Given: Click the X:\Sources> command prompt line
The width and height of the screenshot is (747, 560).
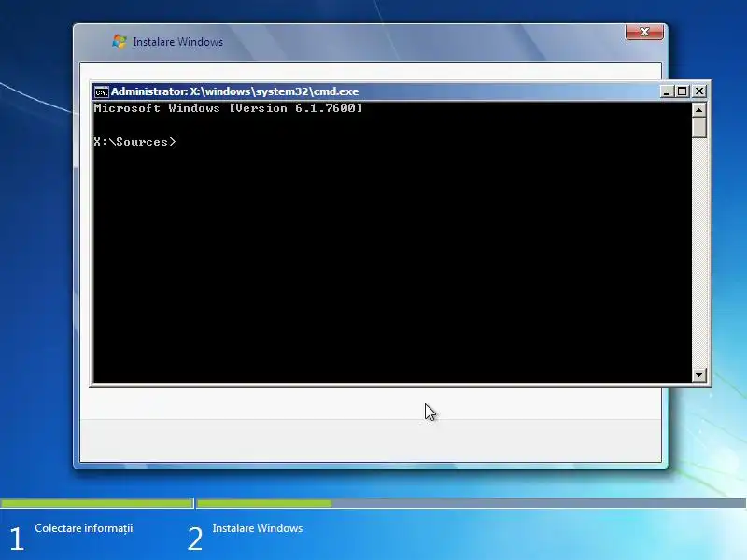Looking at the screenshot, I should 134,142.
